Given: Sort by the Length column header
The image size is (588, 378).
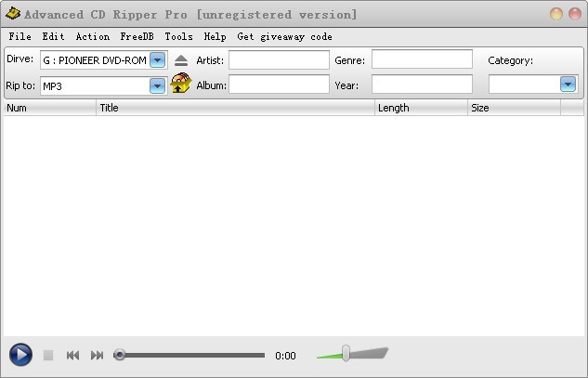Looking at the screenshot, I should 420,108.
